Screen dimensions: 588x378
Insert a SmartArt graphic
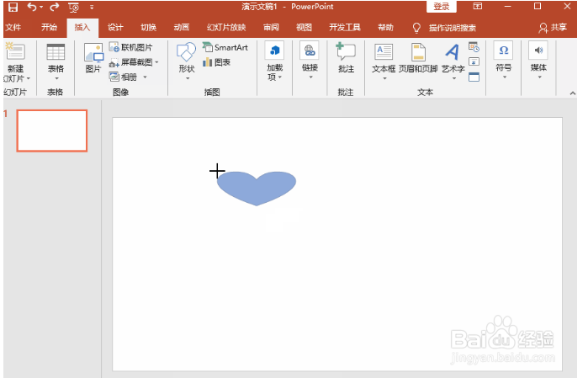(225, 47)
